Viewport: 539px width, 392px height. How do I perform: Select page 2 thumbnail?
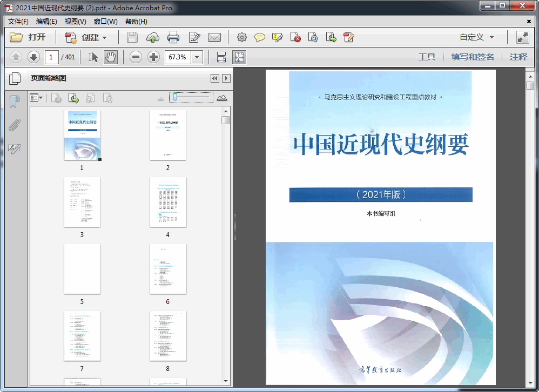(x=168, y=135)
